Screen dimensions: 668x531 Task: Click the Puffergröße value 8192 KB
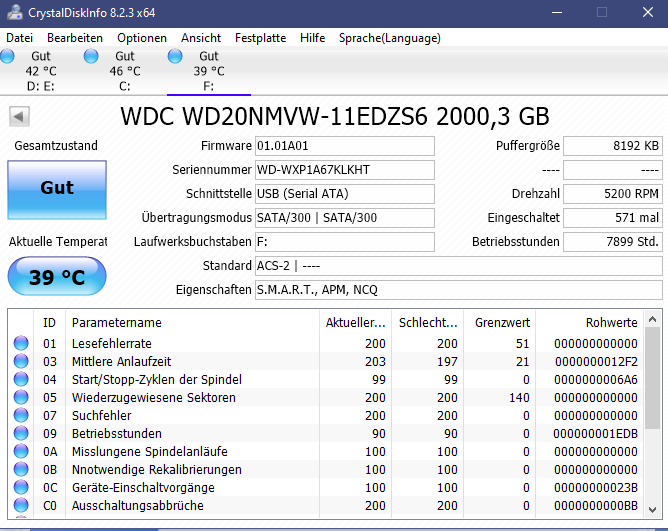(613, 146)
